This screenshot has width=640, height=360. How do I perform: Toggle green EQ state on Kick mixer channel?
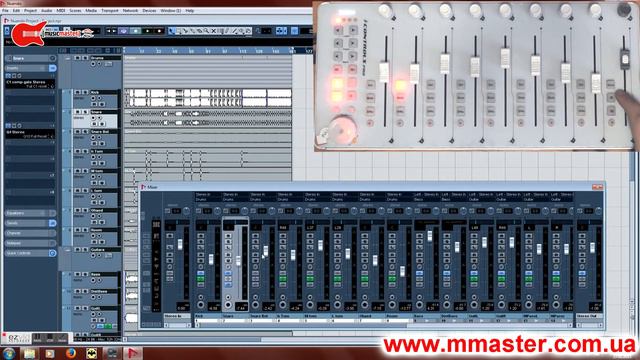[200, 279]
